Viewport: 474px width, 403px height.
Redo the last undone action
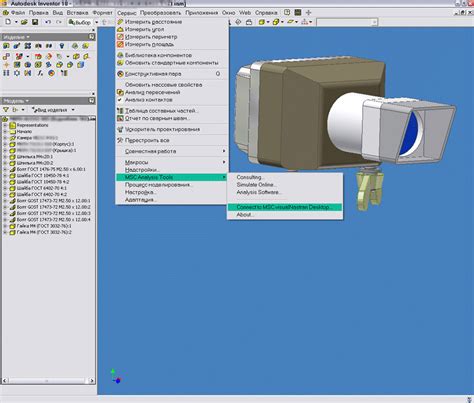pyautogui.click(x=59, y=22)
